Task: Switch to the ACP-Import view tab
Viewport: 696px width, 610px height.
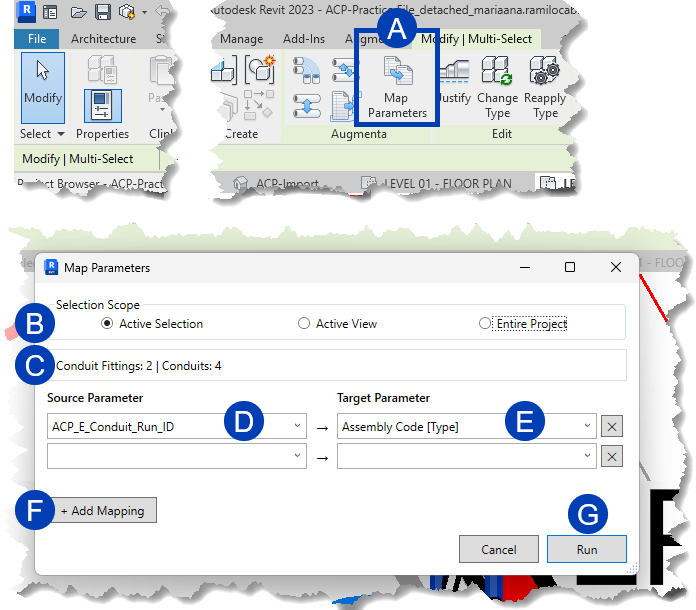Action: [x=276, y=183]
